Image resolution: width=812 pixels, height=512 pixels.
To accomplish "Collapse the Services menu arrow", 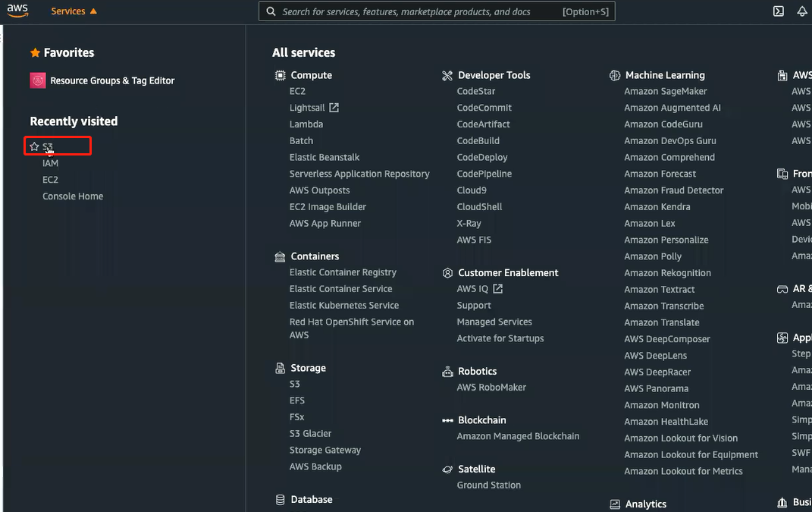I will [93, 11].
